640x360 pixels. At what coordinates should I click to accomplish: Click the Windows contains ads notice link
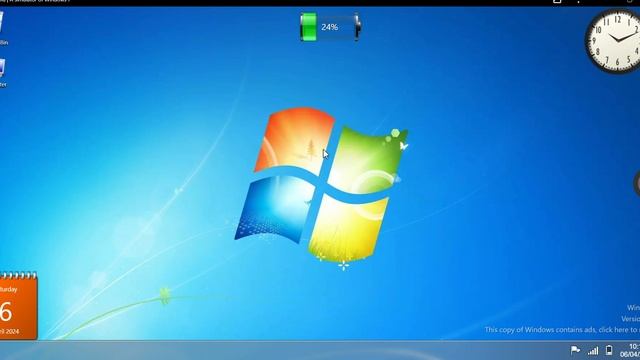pos(562,329)
